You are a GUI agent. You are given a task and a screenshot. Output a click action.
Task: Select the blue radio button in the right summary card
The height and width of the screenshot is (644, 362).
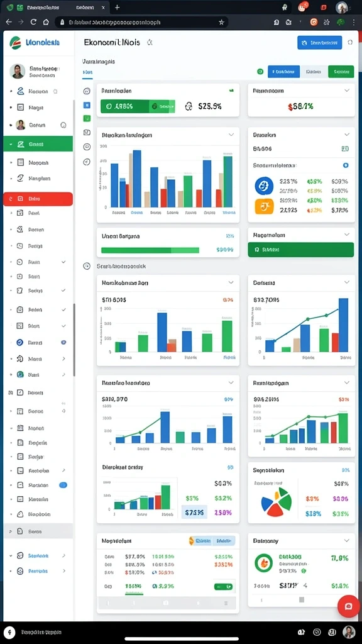[346, 165]
